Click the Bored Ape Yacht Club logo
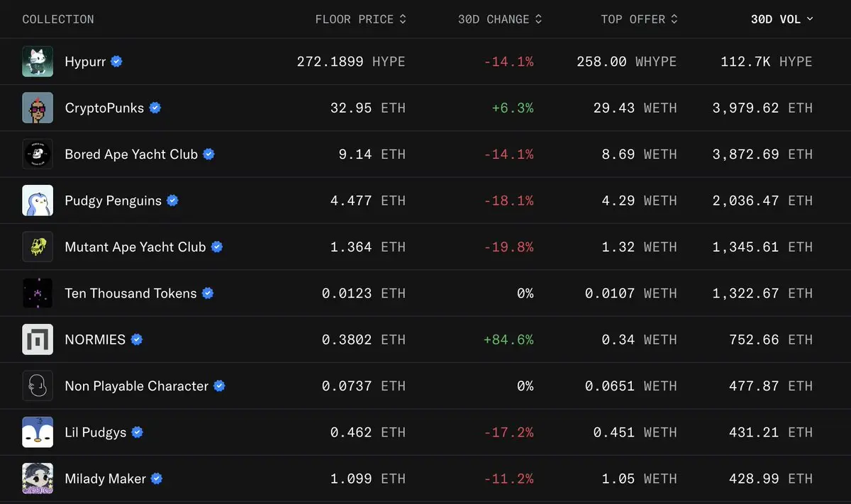This screenshot has height=504, width=851. click(x=38, y=154)
